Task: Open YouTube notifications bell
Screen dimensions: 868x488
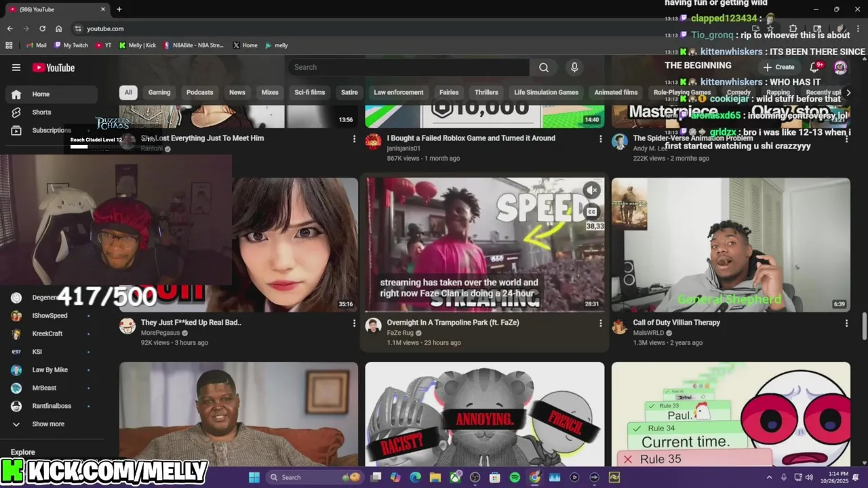Action: coord(815,67)
